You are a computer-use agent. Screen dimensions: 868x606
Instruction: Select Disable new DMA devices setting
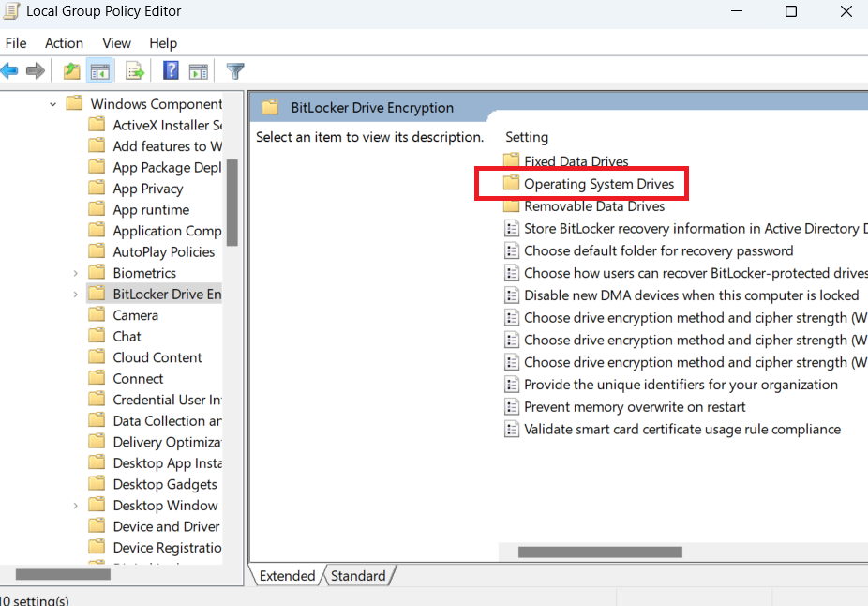pyautogui.click(x=692, y=295)
